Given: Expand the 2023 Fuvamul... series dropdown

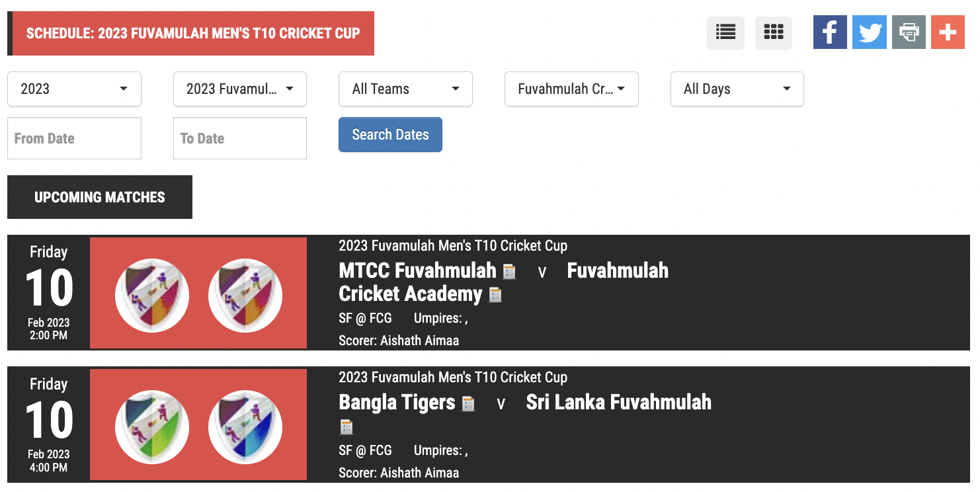Looking at the screenshot, I should pyautogui.click(x=240, y=89).
